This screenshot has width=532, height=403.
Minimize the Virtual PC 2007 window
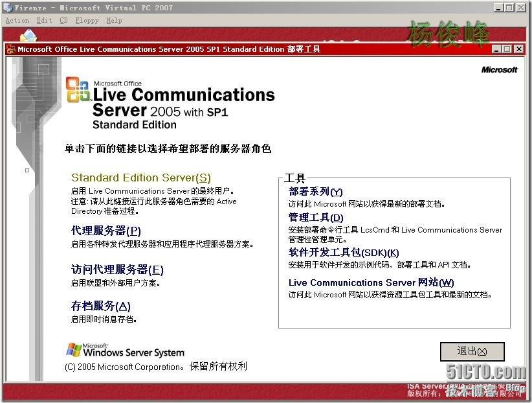tap(498, 8)
